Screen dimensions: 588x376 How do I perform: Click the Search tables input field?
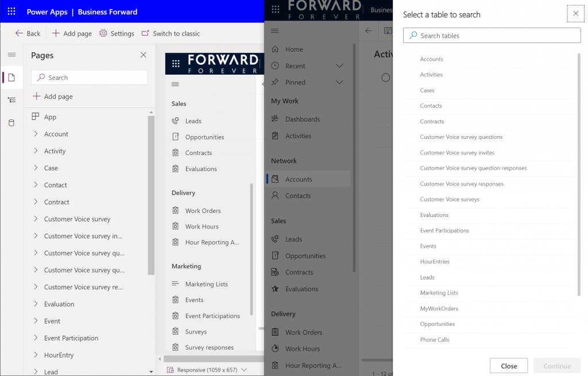tap(492, 36)
